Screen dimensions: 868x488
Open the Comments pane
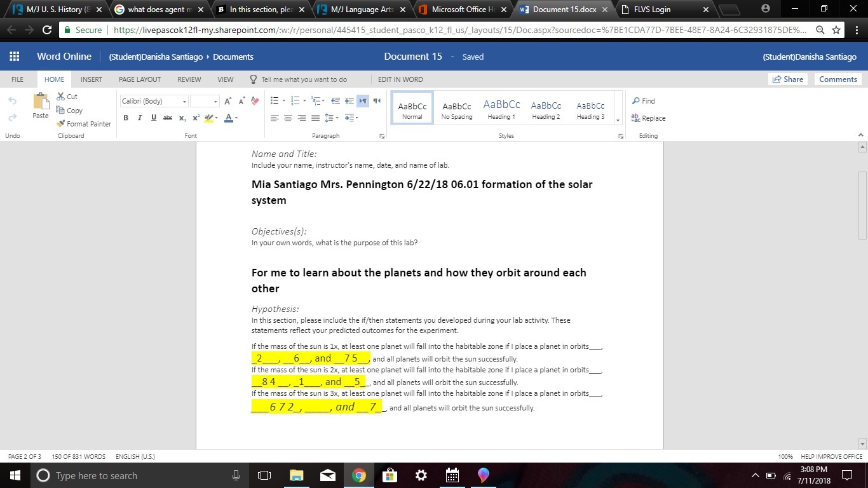click(x=838, y=79)
